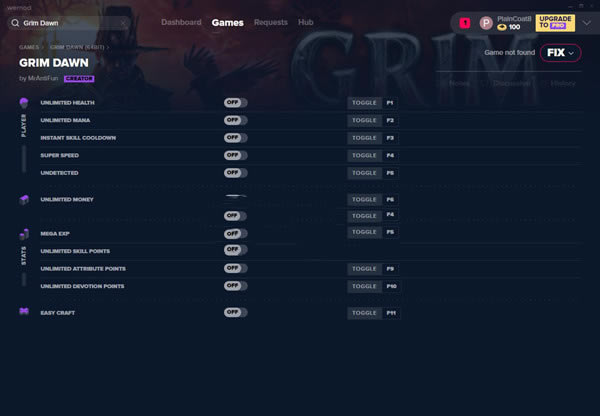The width and height of the screenshot is (600, 416).
Task: Enable the Unlimited Health cheat switch
Action: 235,103
